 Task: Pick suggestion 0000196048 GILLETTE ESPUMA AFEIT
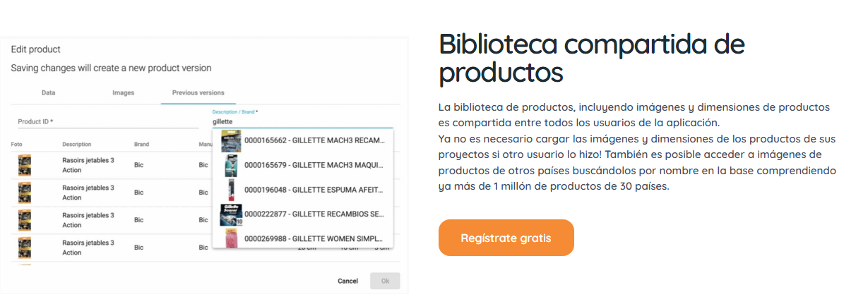303,190
